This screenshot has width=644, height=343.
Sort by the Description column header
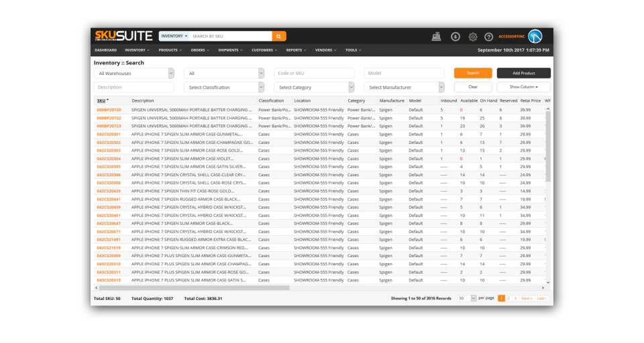click(x=142, y=100)
